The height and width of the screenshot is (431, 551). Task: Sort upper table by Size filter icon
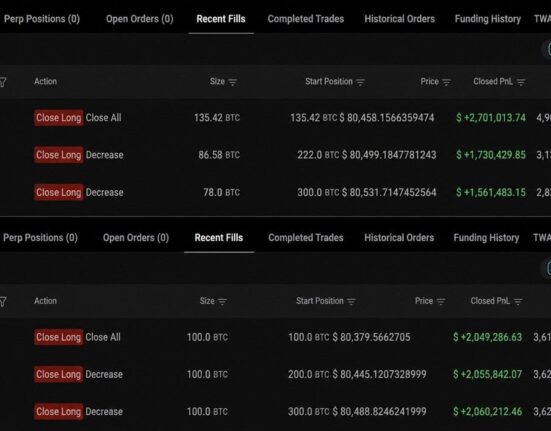point(233,82)
